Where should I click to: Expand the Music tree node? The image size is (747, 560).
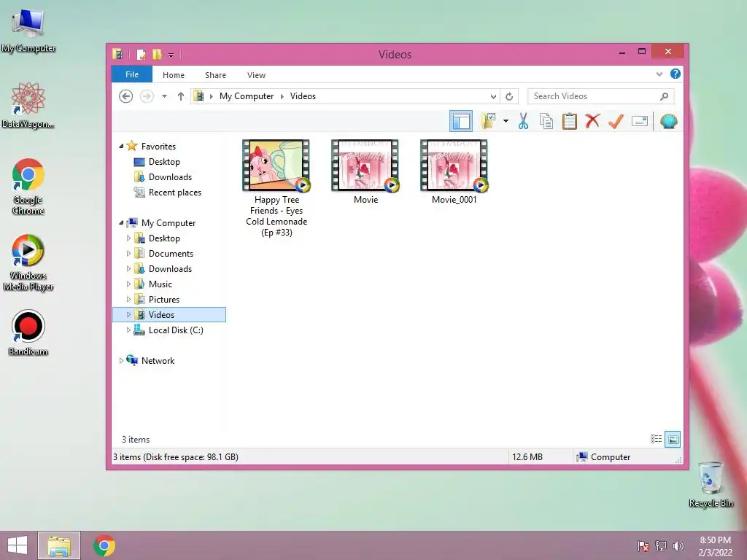(128, 284)
